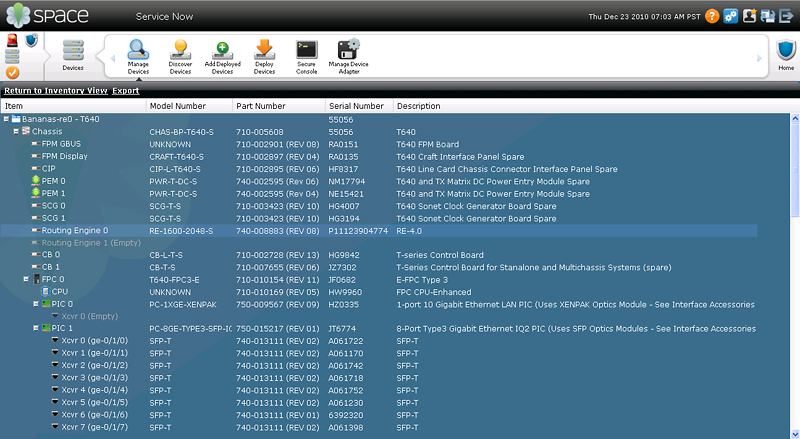Launch the Secure Console

(306, 53)
